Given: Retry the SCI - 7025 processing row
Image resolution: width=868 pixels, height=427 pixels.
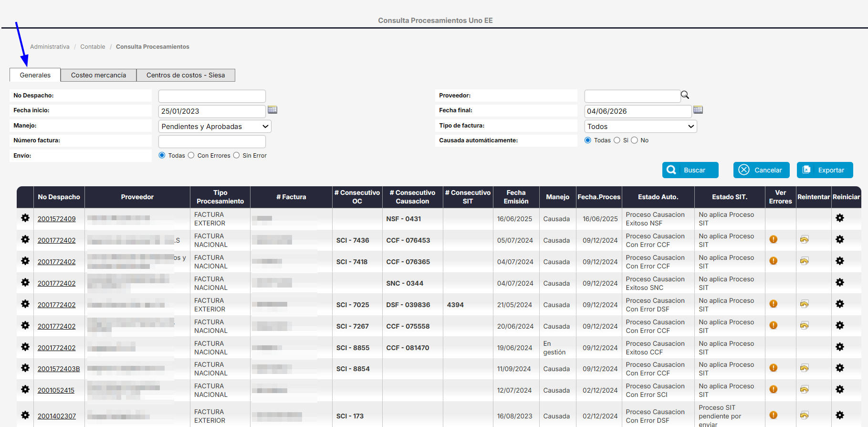Looking at the screenshot, I should [x=804, y=304].
